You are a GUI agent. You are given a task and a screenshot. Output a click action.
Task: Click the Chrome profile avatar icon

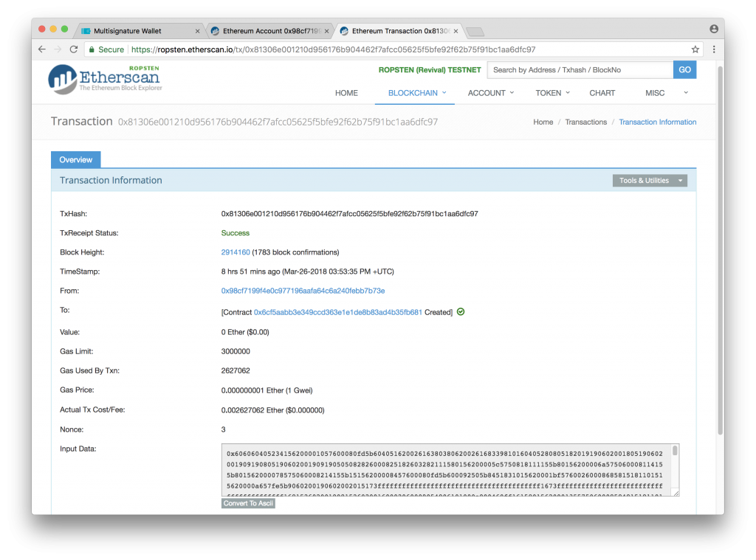point(714,29)
